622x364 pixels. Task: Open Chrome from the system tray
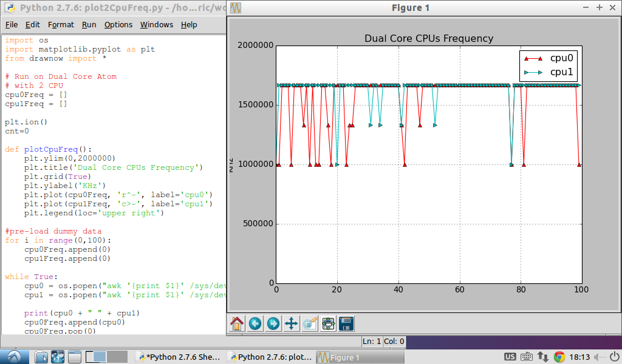(x=558, y=357)
